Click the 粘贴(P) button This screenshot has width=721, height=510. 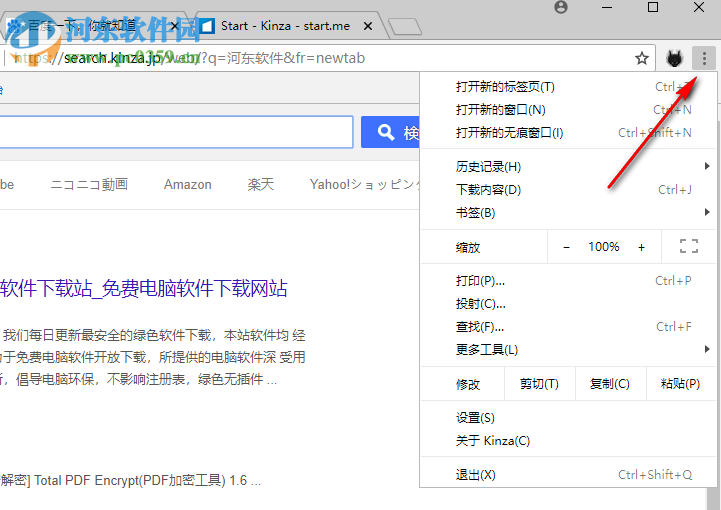pyautogui.click(x=681, y=384)
